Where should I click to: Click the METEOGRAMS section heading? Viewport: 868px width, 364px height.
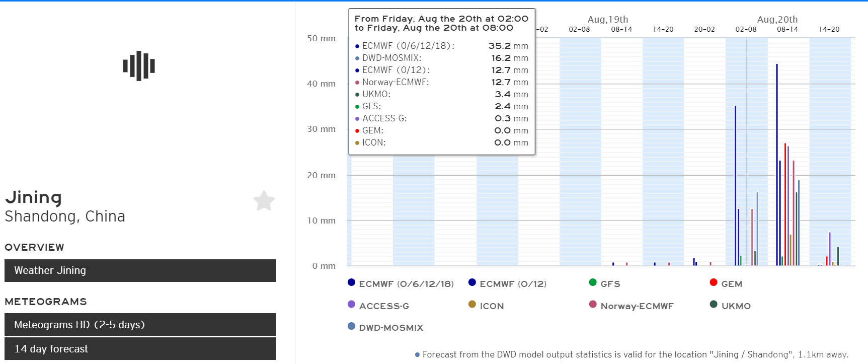click(46, 302)
